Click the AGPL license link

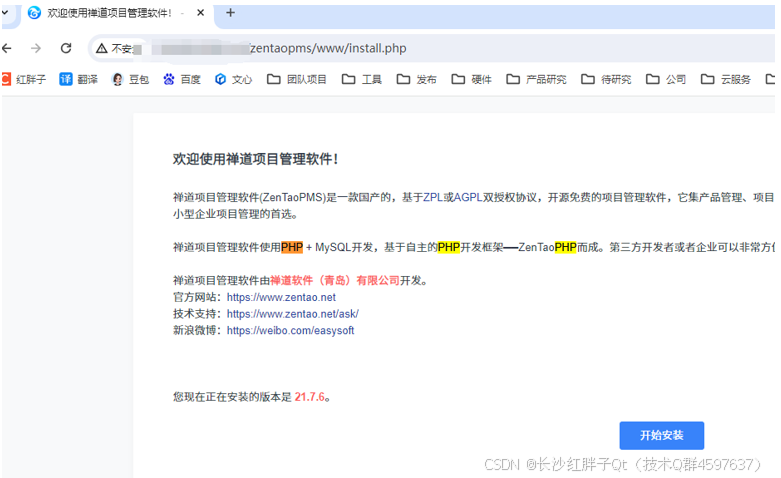coord(468,197)
